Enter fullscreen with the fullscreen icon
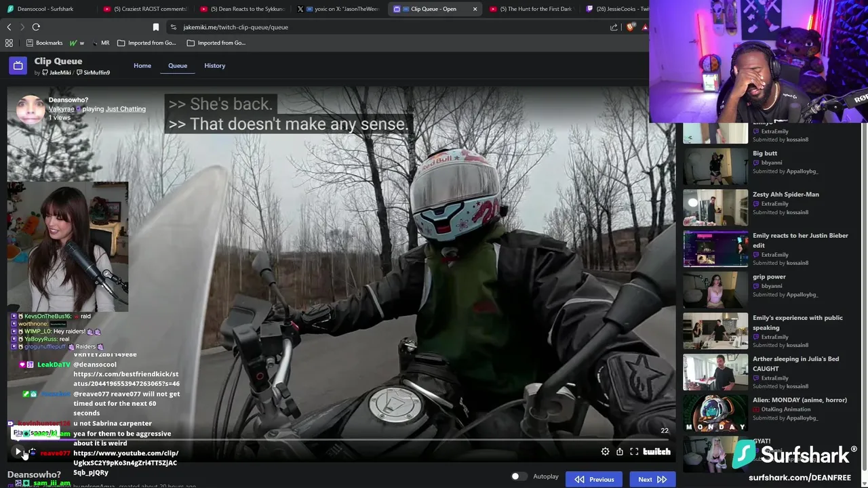Screen dimensions: 868x488 point(634,451)
